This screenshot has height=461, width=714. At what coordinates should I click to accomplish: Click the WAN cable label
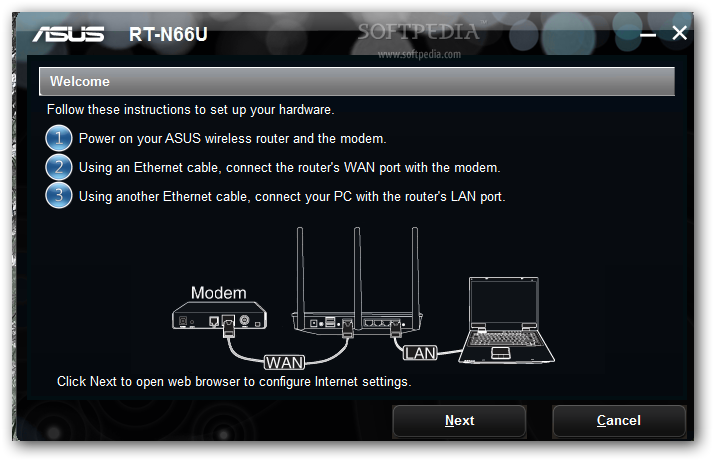[x=285, y=363]
